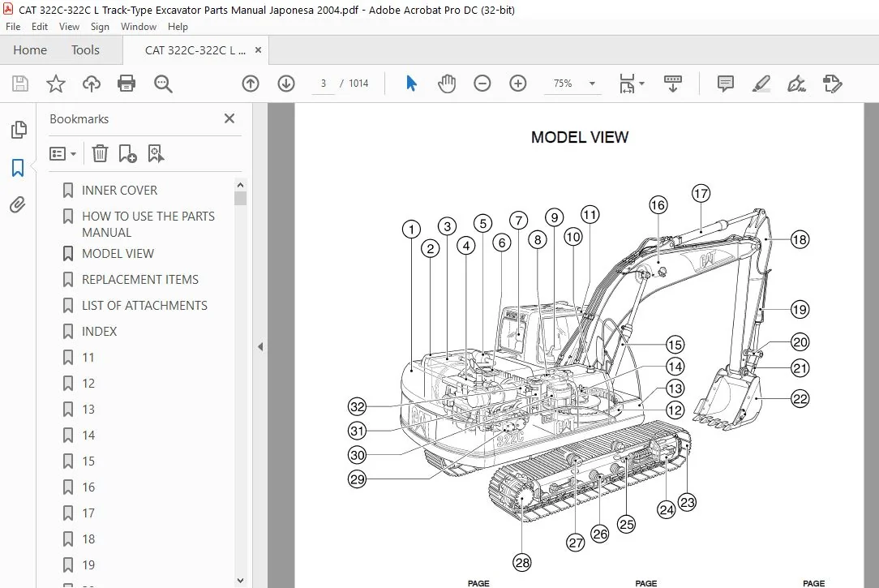The image size is (879, 588).
Task: Click the bookmarks scrollbar up arrow
Action: tap(241, 184)
